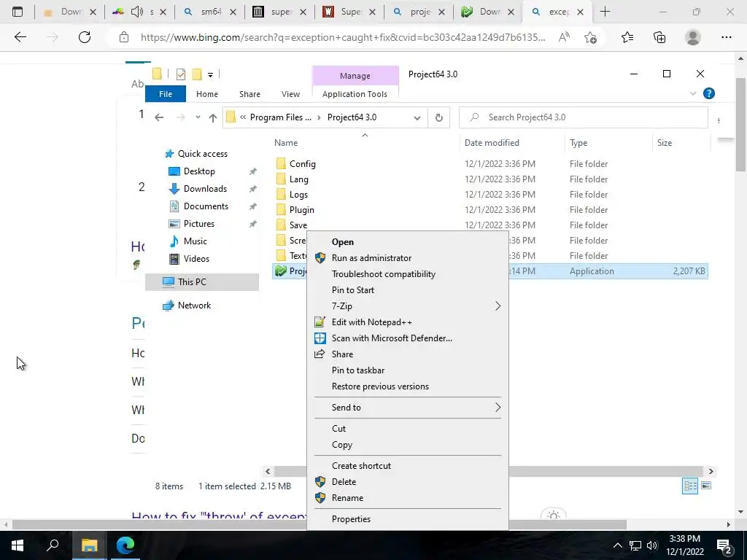Select the Config folder
This screenshot has width=747, height=560.
pyautogui.click(x=303, y=164)
